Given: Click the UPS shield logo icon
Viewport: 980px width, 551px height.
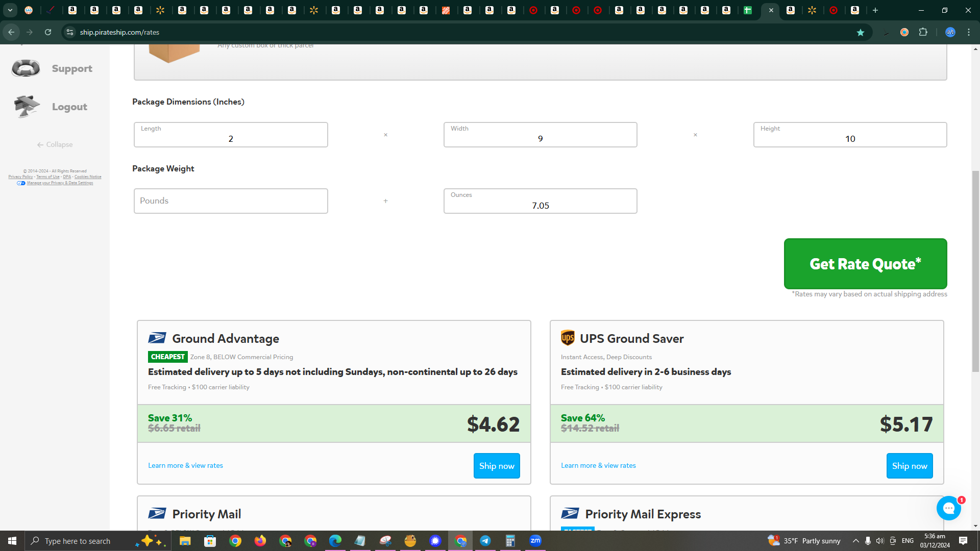Looking at the screenshot, I should 568,338.
